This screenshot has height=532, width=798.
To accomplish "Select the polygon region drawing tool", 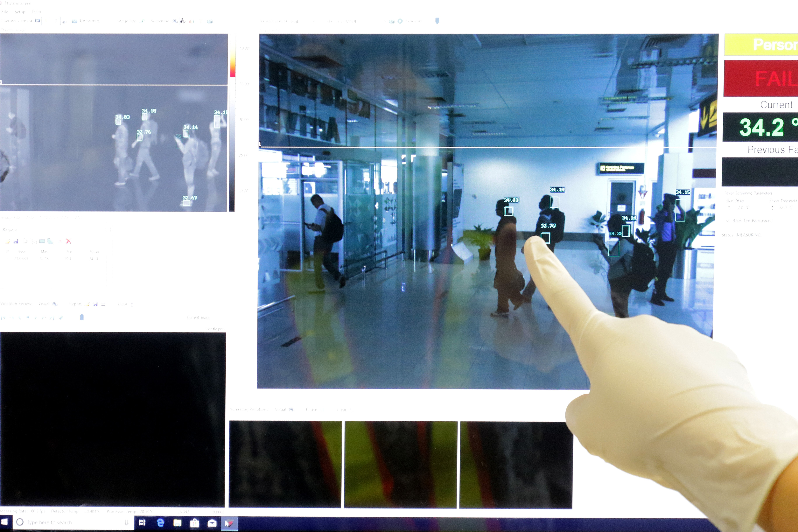I will tap(50, 241).
